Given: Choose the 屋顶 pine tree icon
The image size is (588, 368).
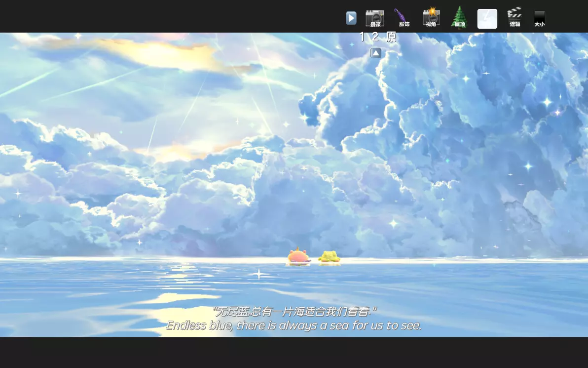Looking at the screenshot, I should click(x=459, y=18).
